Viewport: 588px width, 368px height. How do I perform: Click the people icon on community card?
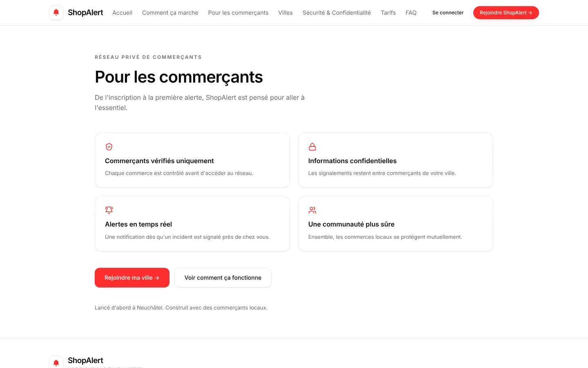pyautogui.click(x=312, y=210)
